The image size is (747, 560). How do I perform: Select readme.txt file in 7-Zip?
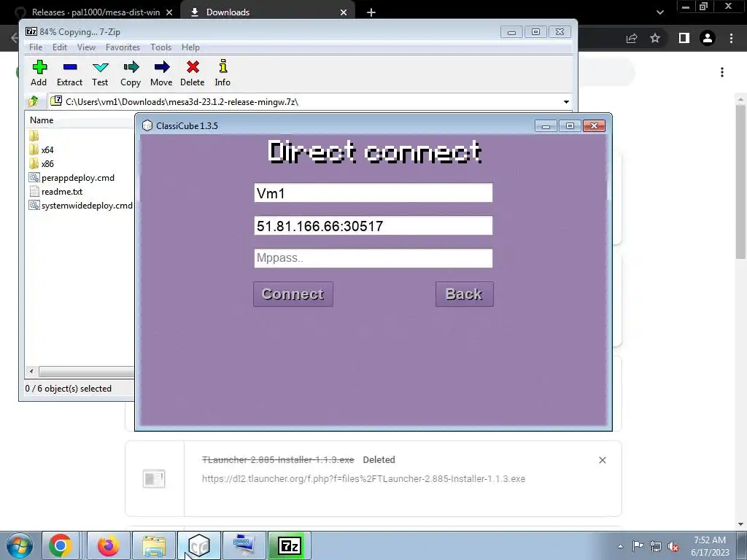56,192
